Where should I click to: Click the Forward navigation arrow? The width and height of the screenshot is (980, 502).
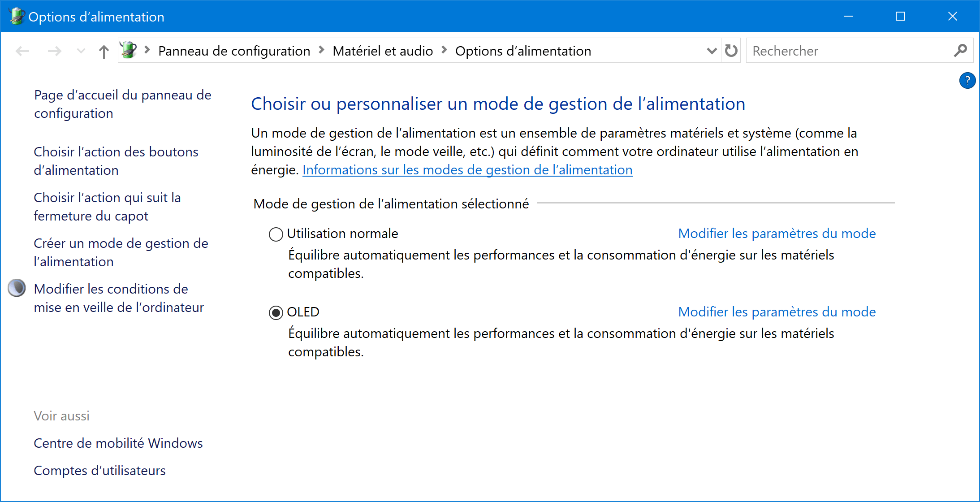[54, 51]
